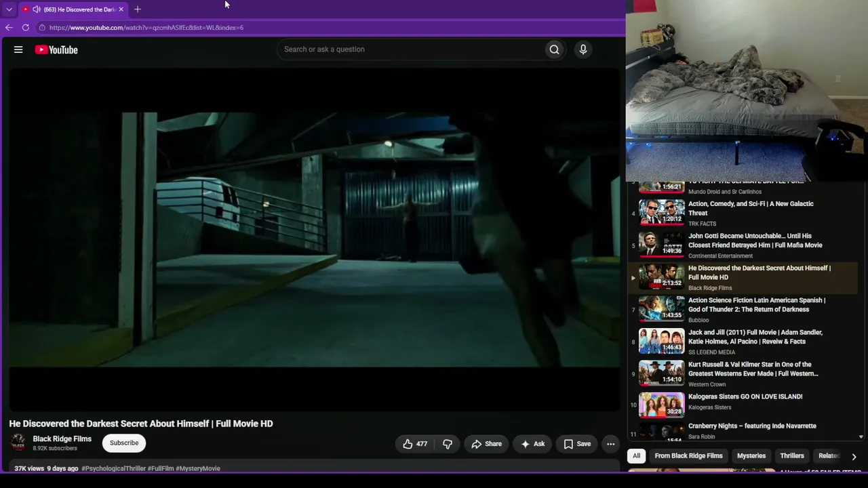Click the 'Continental Entertainment' channel text
The image size is (868, 488).
coord(720,256)
